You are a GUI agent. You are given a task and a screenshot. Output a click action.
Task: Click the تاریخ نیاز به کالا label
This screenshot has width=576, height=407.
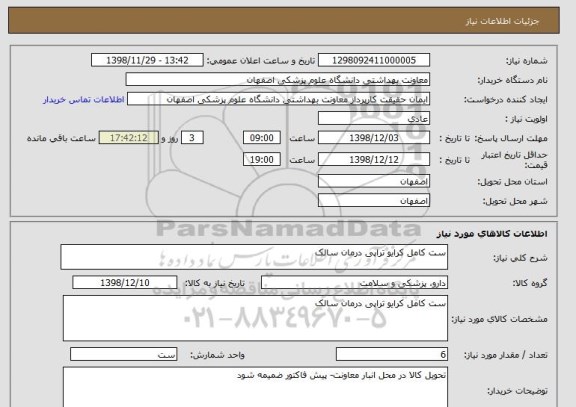pos(214,283)
